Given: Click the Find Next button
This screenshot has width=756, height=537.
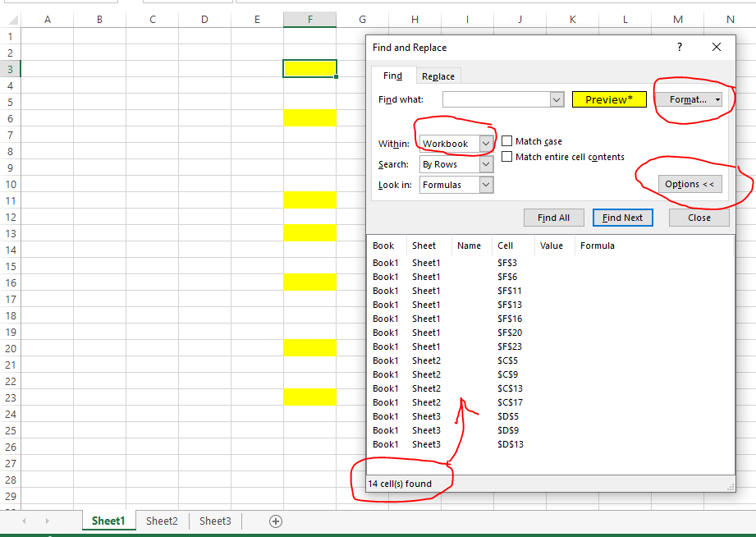Looking at the screenshot, I should point(622,218).
